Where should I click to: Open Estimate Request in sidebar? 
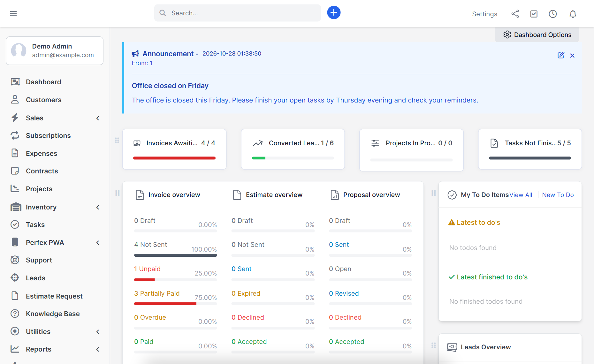click(55, 296)
